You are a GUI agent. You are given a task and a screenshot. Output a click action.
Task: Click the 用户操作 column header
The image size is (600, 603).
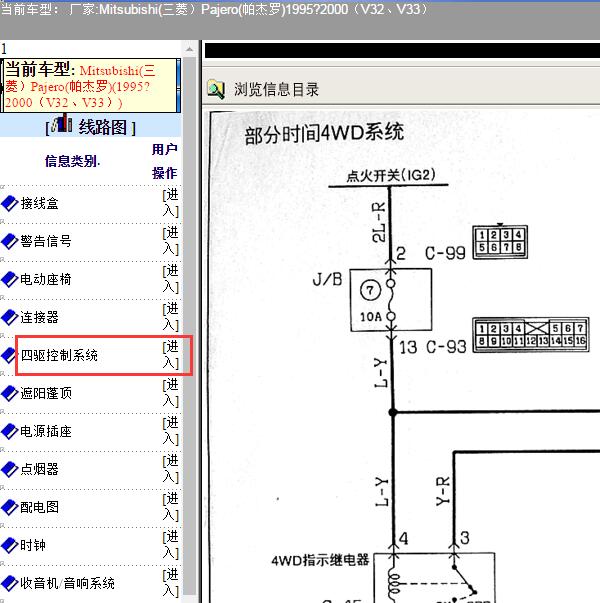tap(165, 161)
